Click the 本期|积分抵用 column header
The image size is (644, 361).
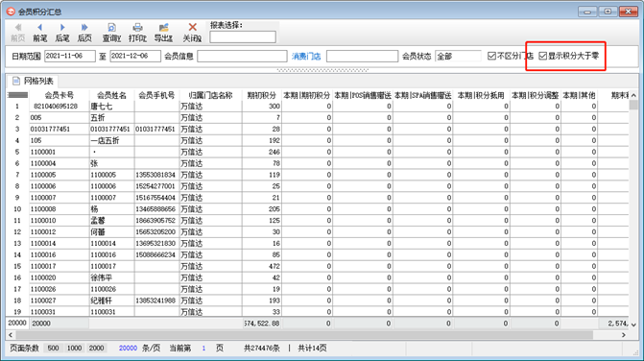481,95
